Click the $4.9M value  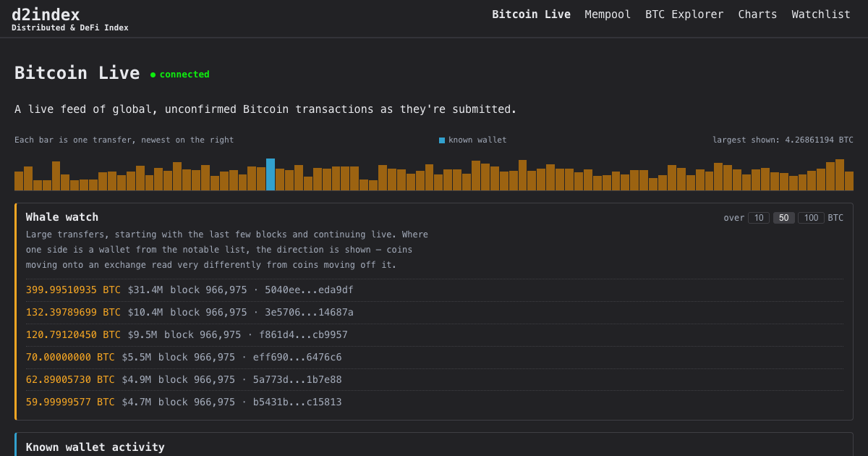137,380
